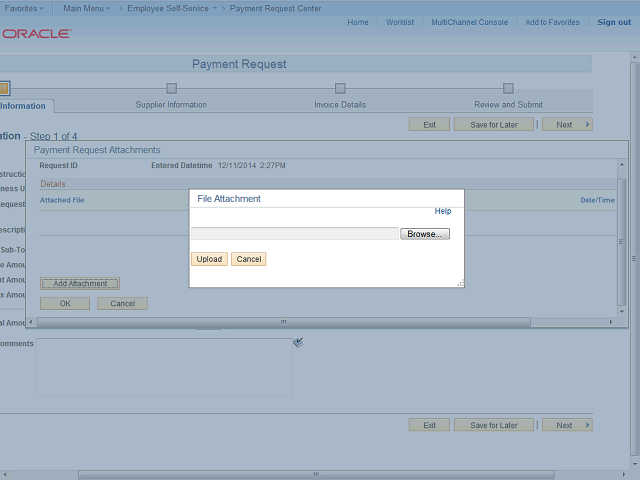Click Add to Favorites link

click(552, 22)
